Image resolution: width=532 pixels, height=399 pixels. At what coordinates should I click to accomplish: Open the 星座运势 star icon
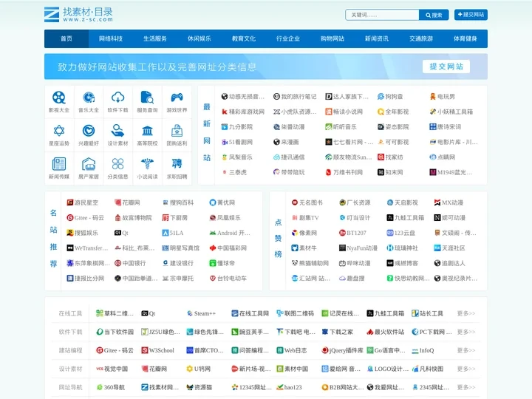58,131
